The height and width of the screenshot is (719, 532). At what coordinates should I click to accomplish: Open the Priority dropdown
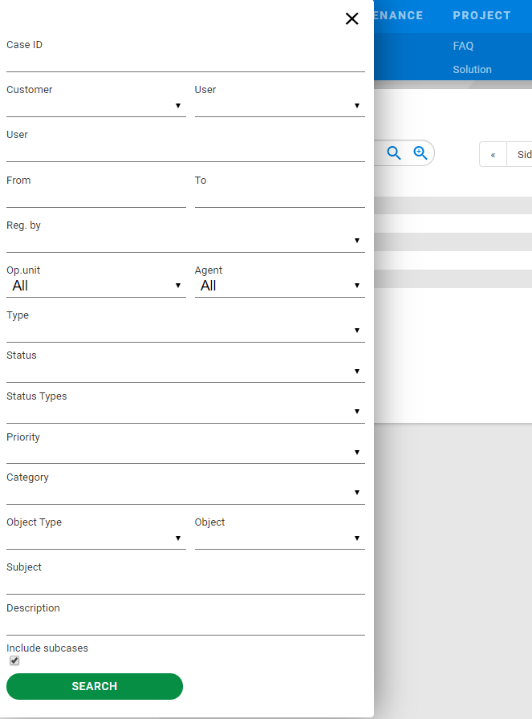pos(185,453)
